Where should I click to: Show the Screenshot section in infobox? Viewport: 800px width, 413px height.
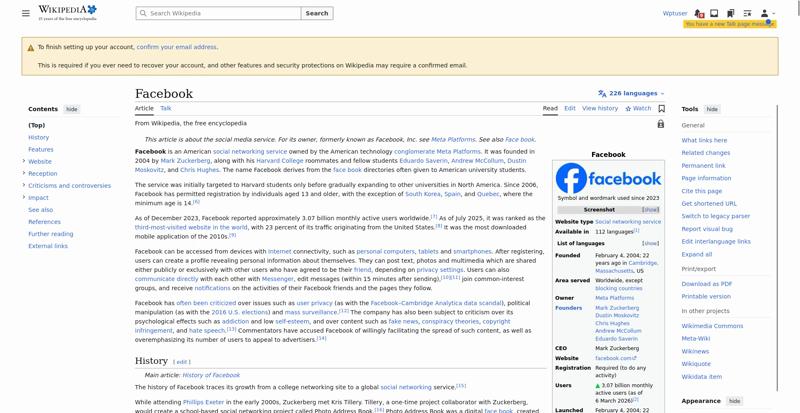pos(651,210)
